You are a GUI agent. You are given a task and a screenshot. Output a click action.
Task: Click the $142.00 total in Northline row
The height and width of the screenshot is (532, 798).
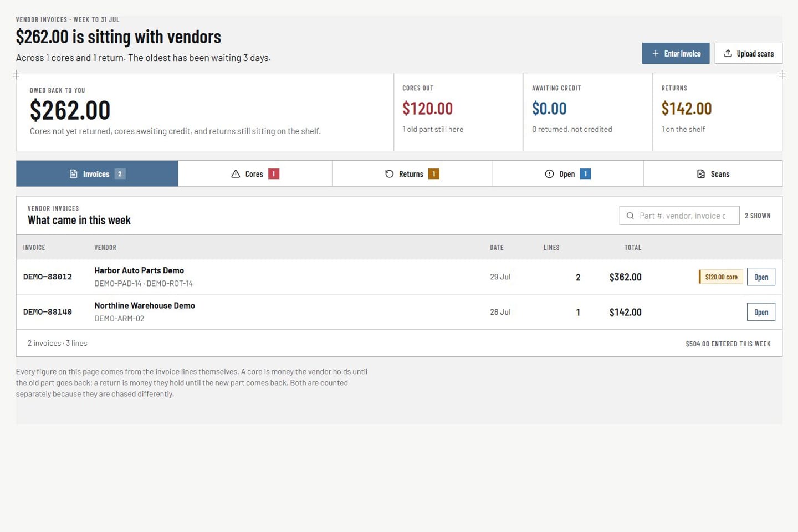tap(625, 312)
